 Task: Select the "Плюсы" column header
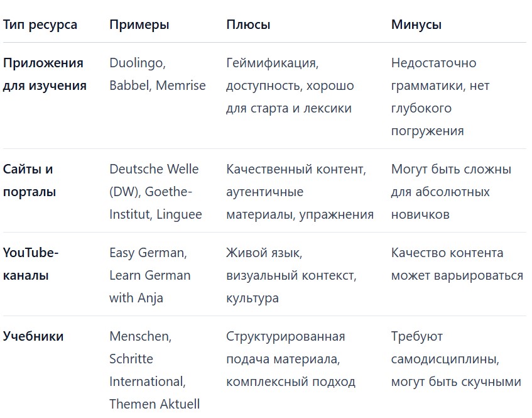tap(248, 25)
